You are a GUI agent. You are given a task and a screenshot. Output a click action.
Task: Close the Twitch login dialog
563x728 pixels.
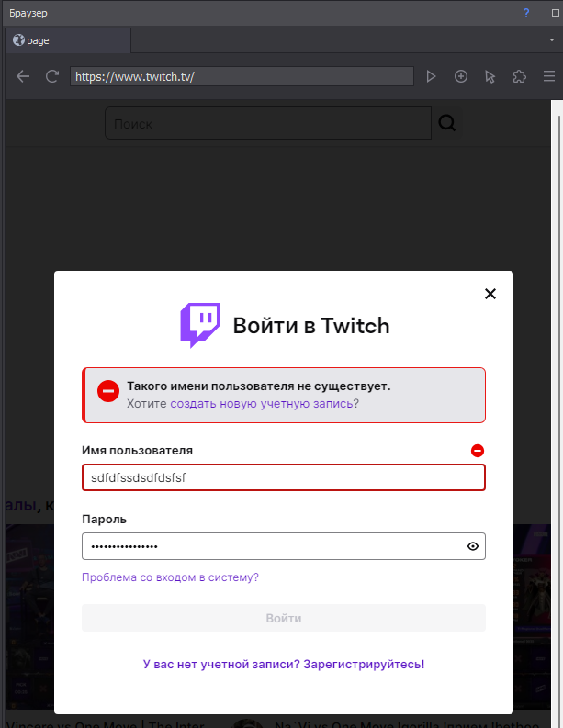[x=490, y=294]
